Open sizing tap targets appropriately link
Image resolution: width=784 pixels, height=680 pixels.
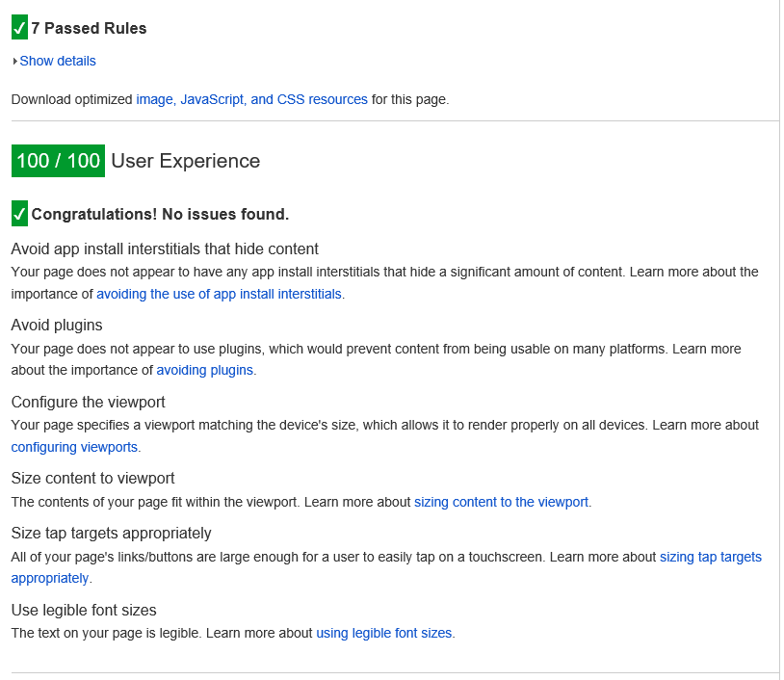tap(710, 557)
